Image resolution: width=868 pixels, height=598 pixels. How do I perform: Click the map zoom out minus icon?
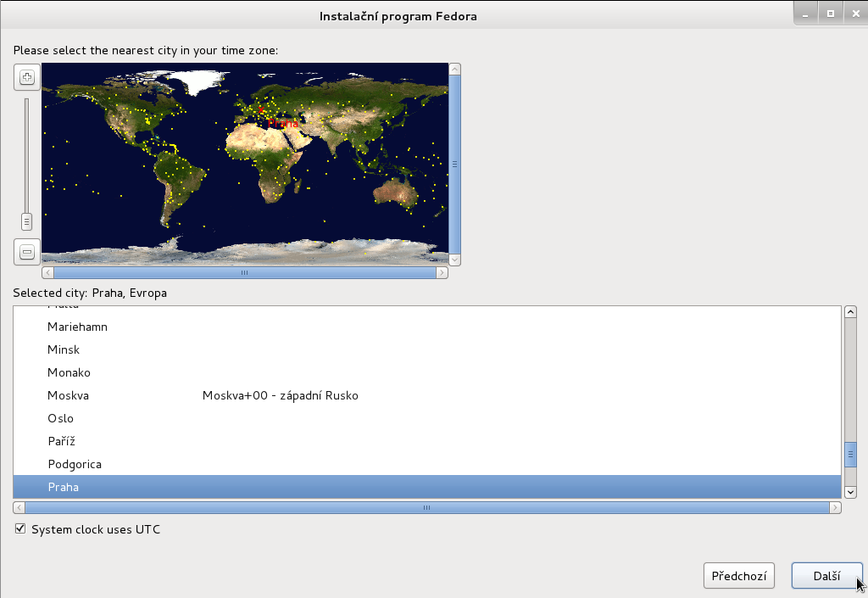27,252
